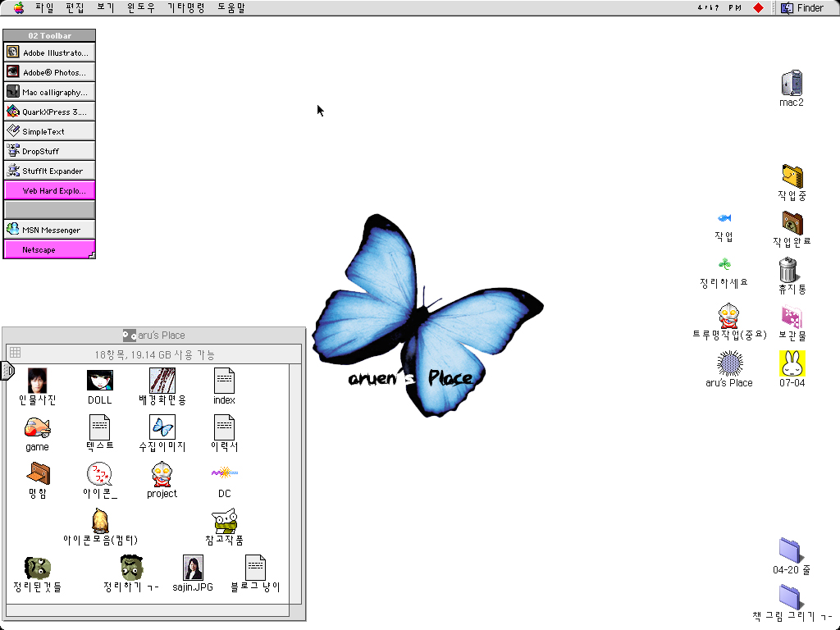The image size is (840, 630).
Task: Open the sajin.JPG image file
Action: [x=193, y=568]
